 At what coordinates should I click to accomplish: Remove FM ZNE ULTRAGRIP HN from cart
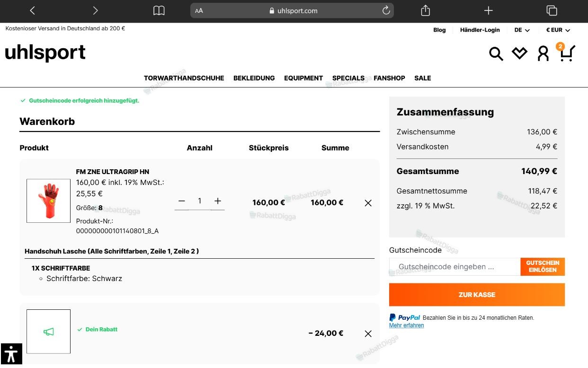[x=368, y=203]
